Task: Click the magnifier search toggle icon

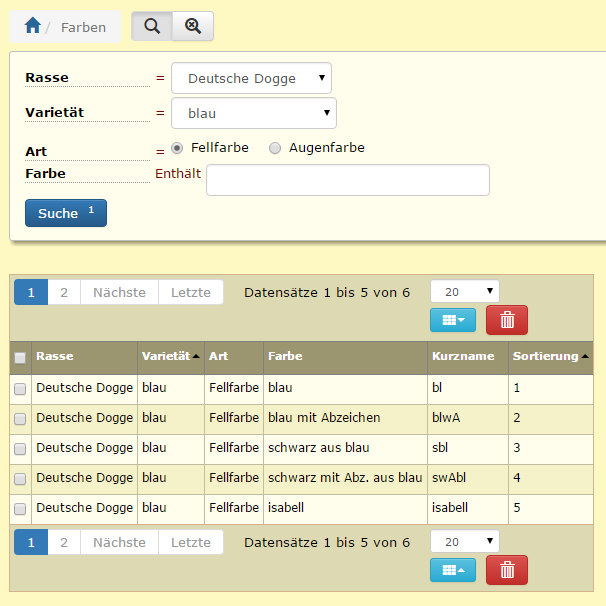Action: (x=152, y=27)
